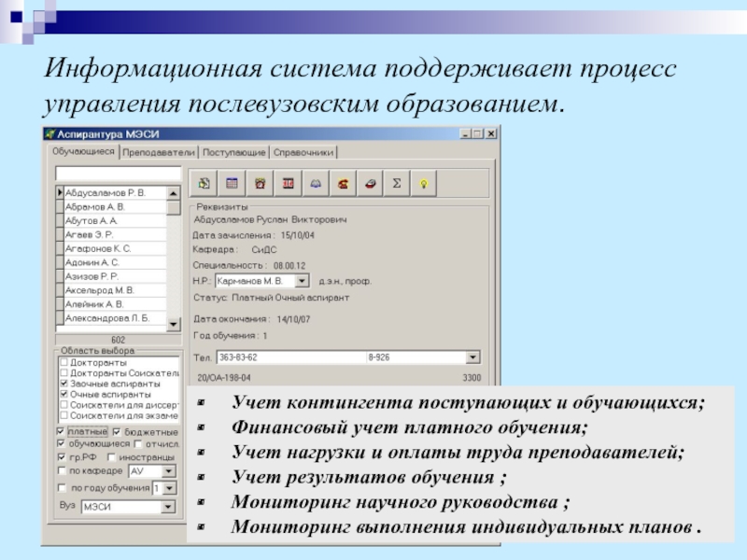Select Адонин А. С. in the list
The image size is (747, 560).
click(x=115, y=262)
